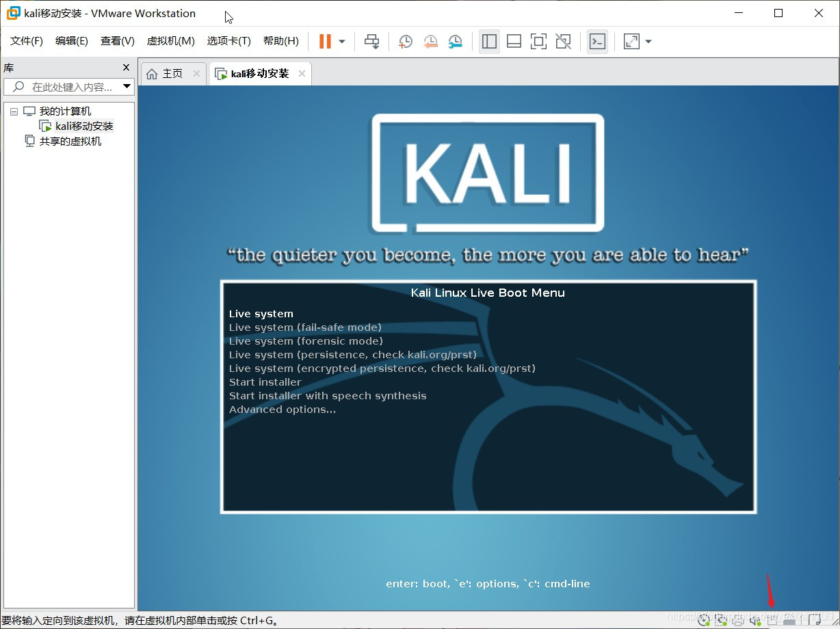Open the 编辑(E) menu
The height and width of the screenshot is (629, 840).
click(72, 41)
